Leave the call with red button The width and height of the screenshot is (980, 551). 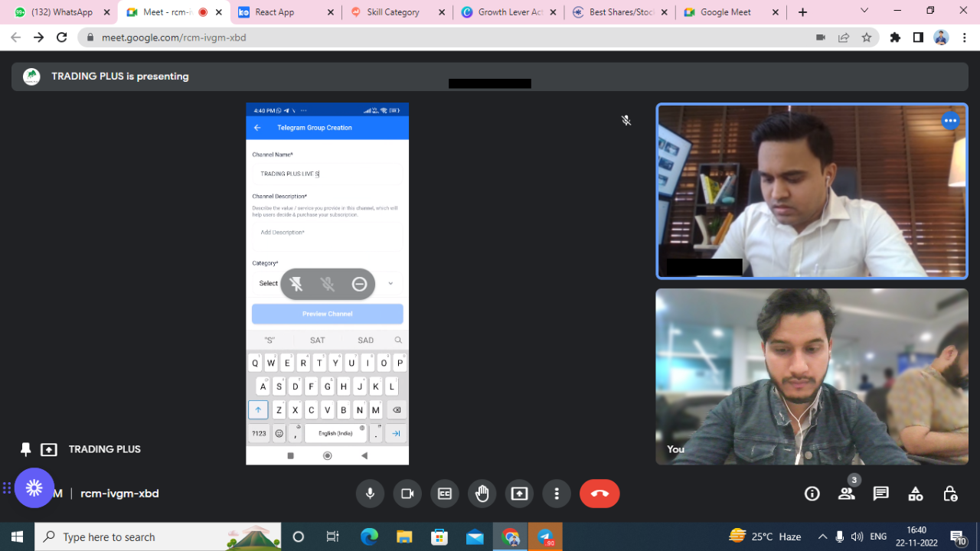pyautogui.click(x=599, y=494)
